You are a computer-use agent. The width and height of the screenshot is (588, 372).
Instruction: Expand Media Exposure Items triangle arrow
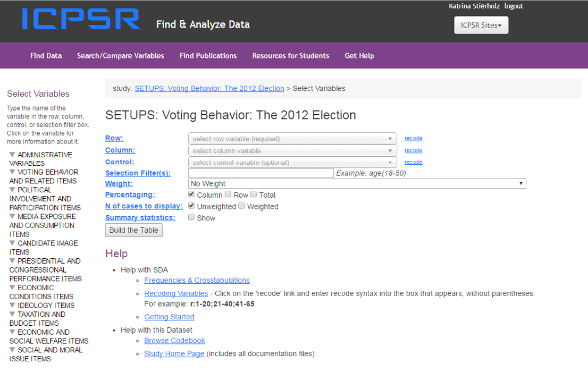[x=12, y=216]
